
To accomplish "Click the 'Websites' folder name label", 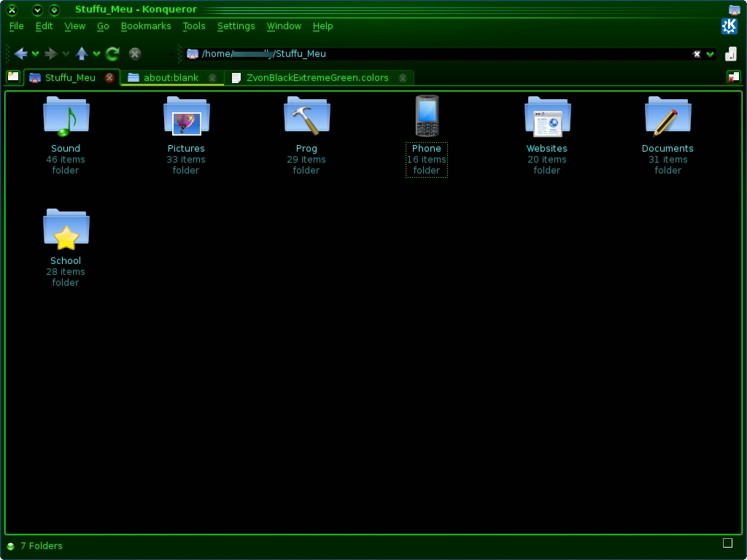I will coord(547,148).
